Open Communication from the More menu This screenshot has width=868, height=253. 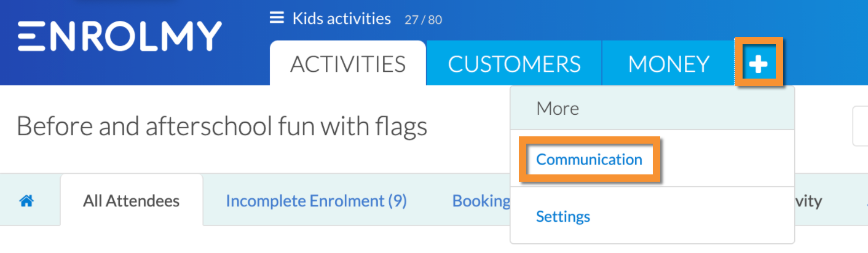coord(589,160)
